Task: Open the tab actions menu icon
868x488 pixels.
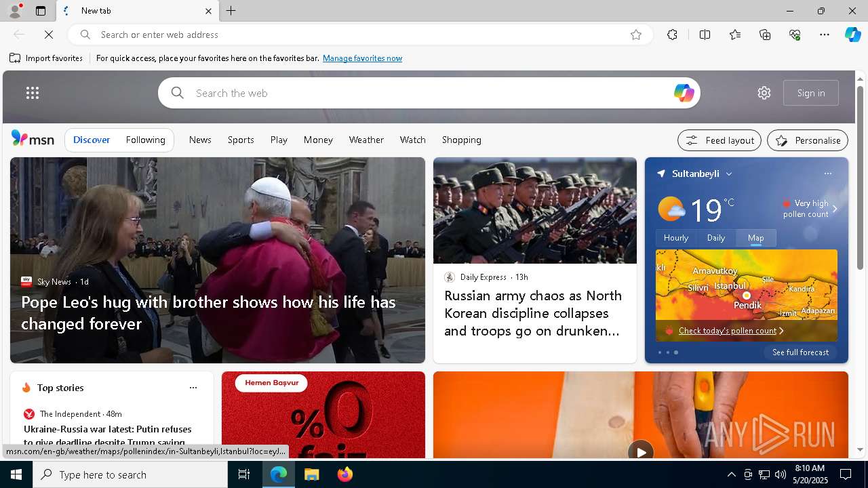Action: point(41,11)
